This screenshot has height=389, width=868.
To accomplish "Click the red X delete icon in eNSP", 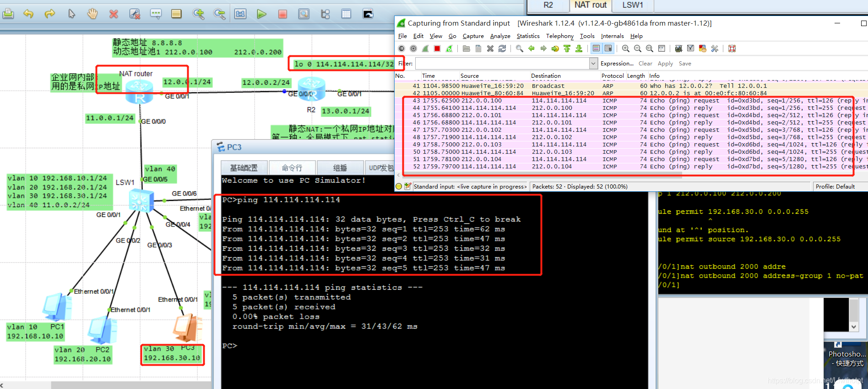I will (x=114, y=14).
